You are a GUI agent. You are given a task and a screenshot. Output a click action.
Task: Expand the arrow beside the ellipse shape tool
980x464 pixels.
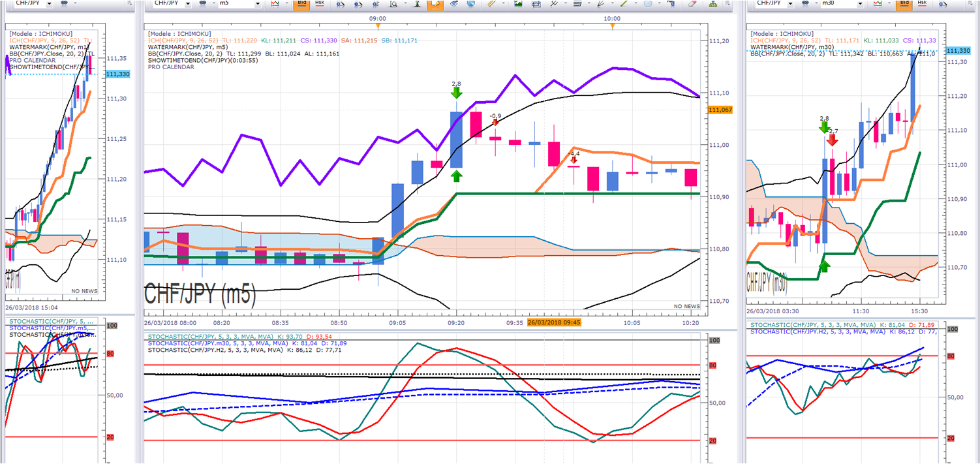point(659,3)
